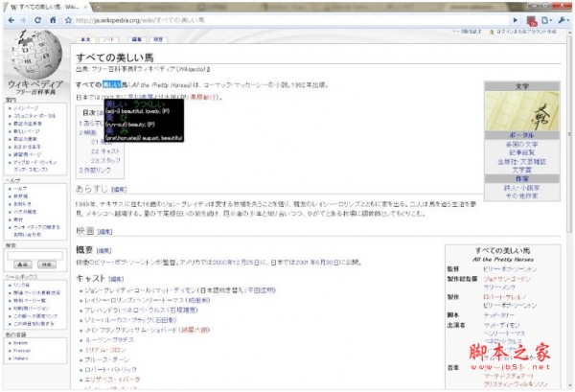This screenshot has height=392, width=575.
Task: Click the browser Forward arrow
Action: pos(23,20)
